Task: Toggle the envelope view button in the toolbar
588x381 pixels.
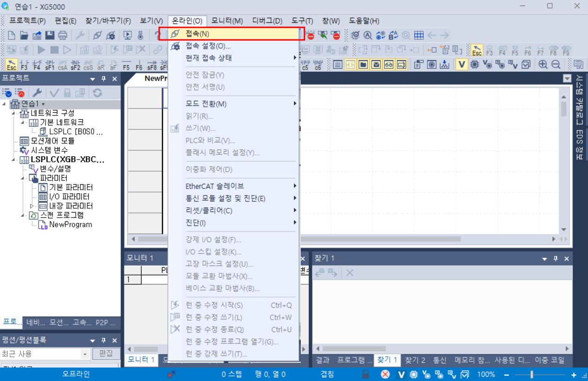Action: pyautogui.click(x=376, y=65)
